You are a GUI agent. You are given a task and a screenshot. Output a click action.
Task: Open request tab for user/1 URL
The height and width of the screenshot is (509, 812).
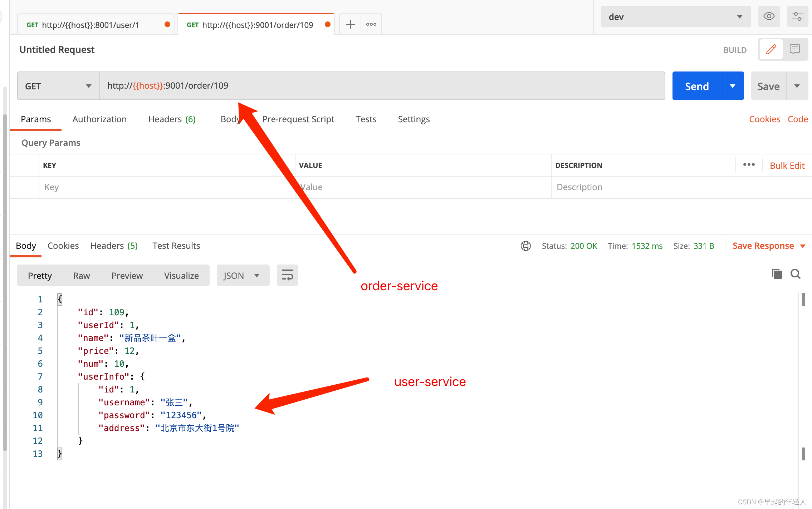pyautogui.click(x=91, y=25)
